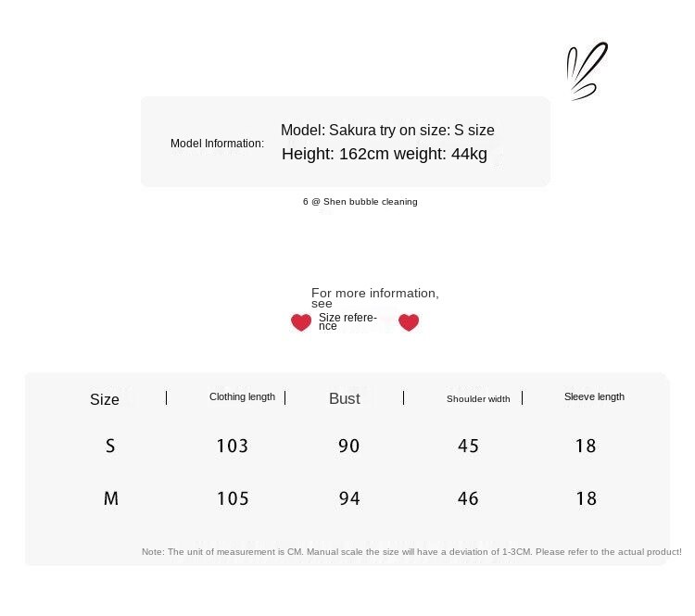Image resolution: width=695 pixels, height=616 pixels.
Task: Select the M size row label
Action: pos(111,498)
